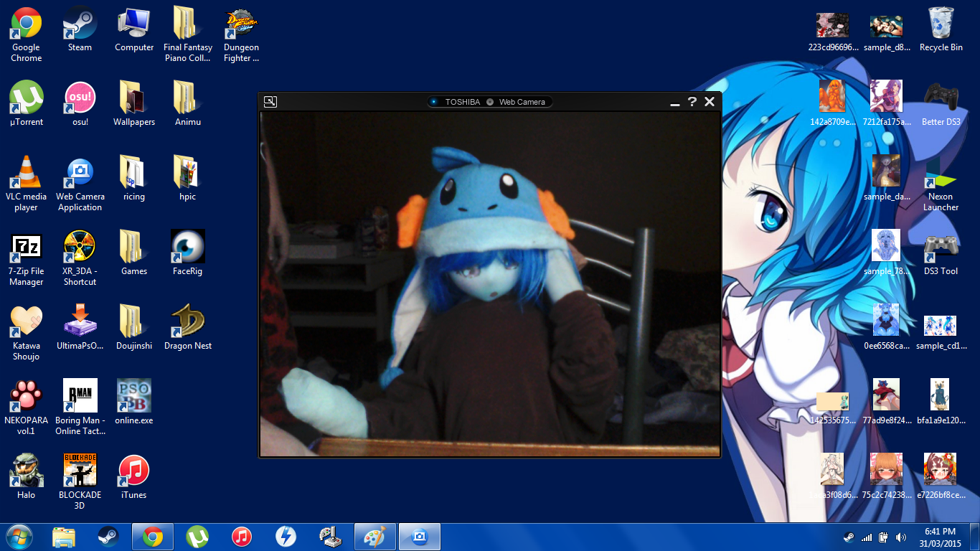Viewport: 980px width, 551px height.
Task: Select the XR_3DA - Shortcut icon
Action: [x=80, y=258]
